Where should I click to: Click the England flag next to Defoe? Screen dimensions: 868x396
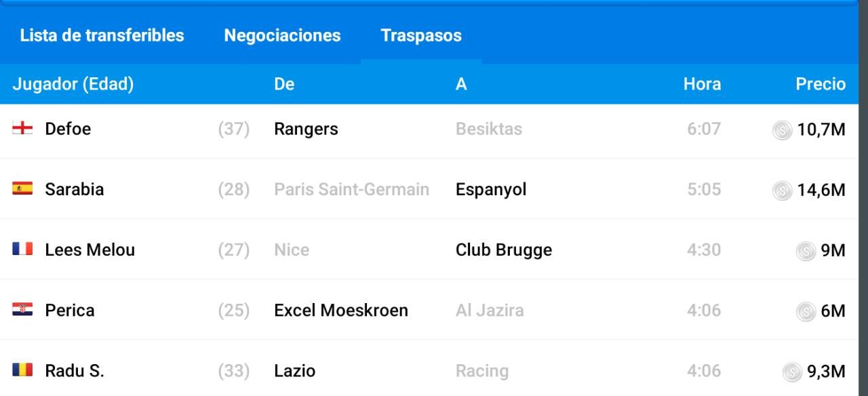pos(22,129)
